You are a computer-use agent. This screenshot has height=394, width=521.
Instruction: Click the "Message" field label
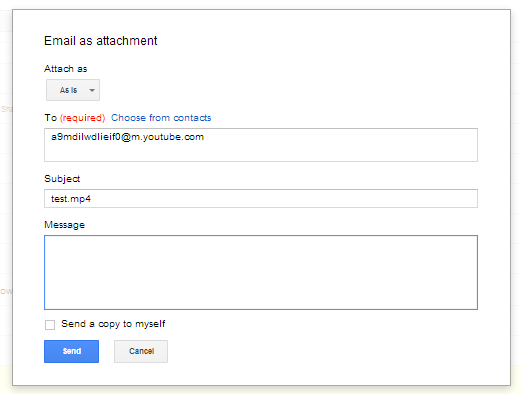click(x=64, y=225)
